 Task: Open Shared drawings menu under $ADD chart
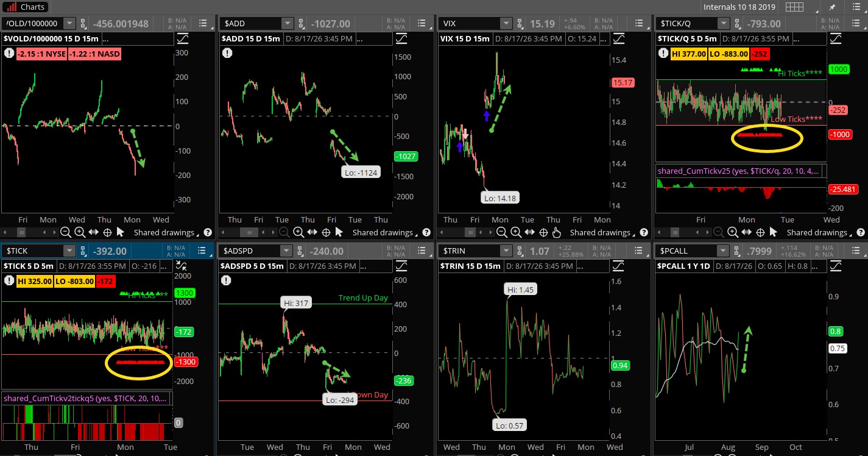point(386,232)
